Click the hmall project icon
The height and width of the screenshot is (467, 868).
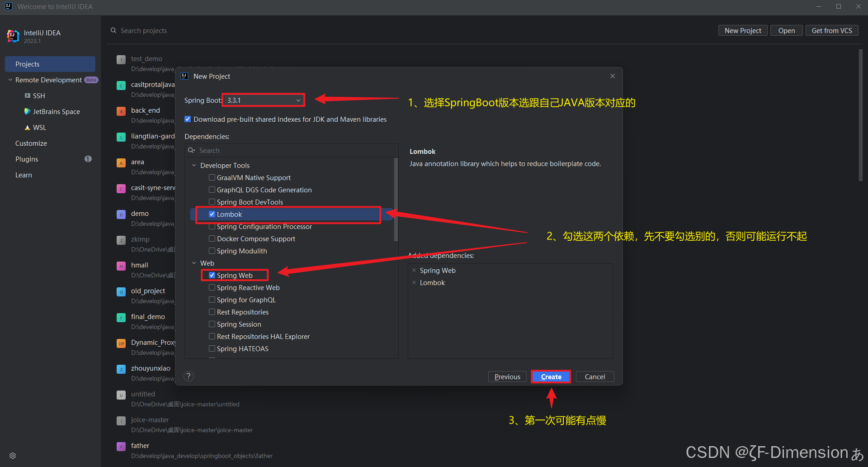(x=121, y=266)
